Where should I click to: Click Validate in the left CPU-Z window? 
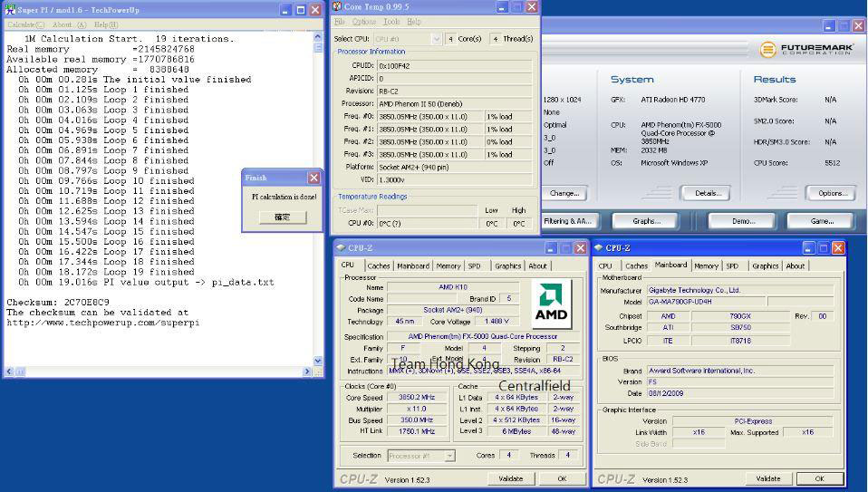tap(510, 478)
